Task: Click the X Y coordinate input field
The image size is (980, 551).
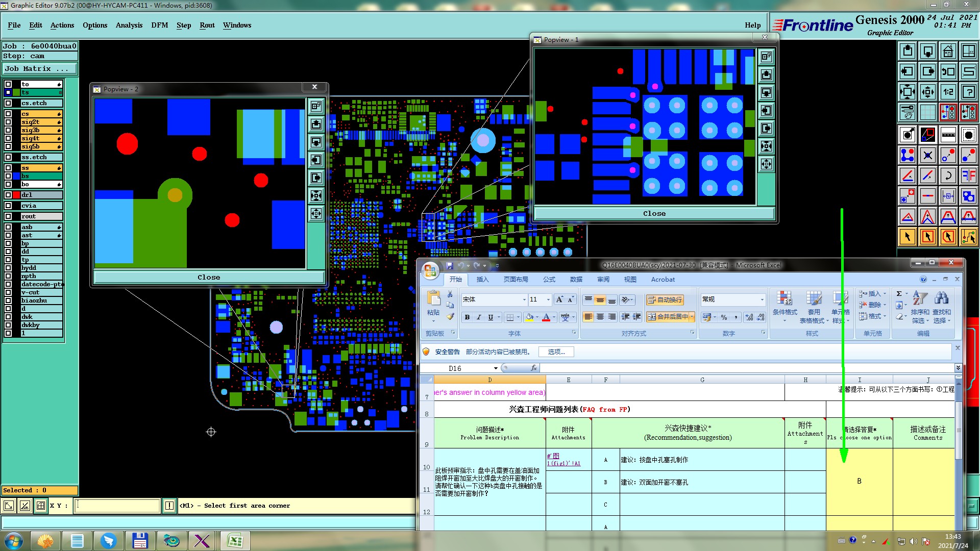Action: (x=117, y=506)
